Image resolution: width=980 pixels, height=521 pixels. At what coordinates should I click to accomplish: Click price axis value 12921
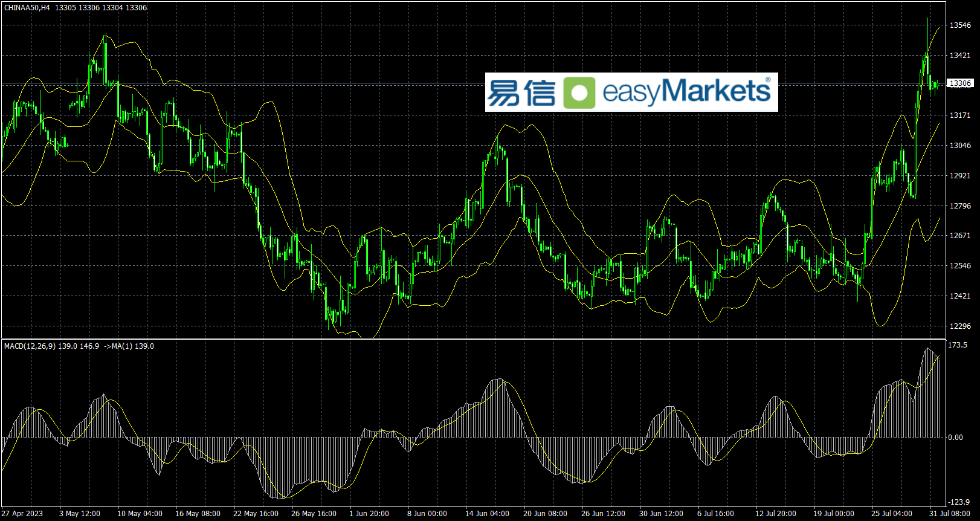960,176
